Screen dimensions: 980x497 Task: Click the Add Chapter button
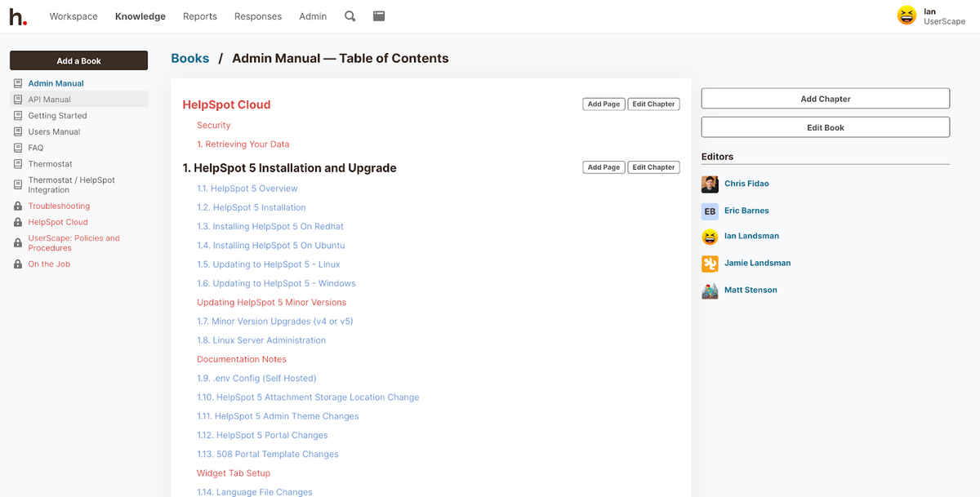click(x=825, y=99)
